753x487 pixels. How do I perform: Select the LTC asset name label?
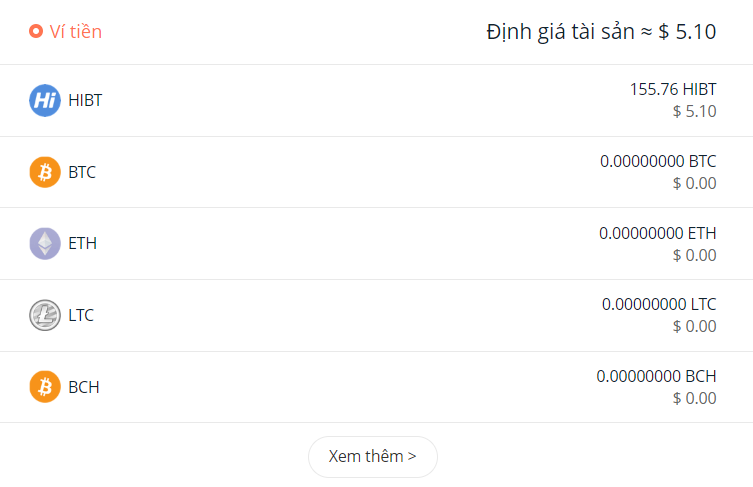pyautogui.click(x=81, y=315)
